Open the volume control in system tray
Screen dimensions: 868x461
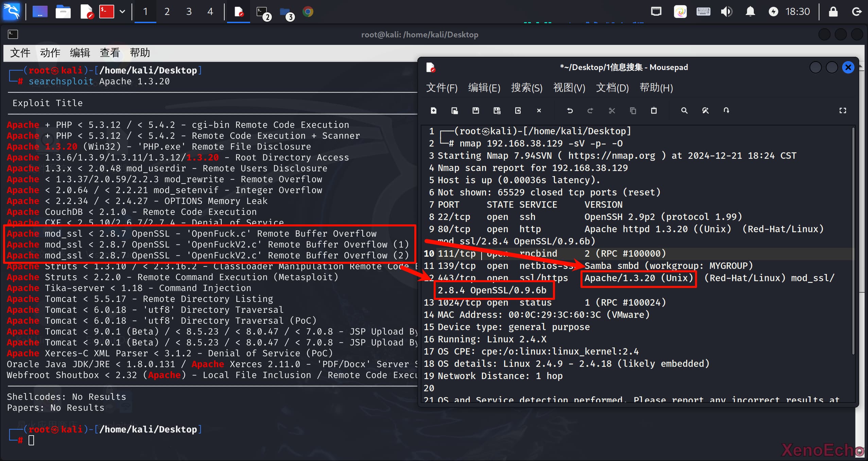click(x=726, y=12)
